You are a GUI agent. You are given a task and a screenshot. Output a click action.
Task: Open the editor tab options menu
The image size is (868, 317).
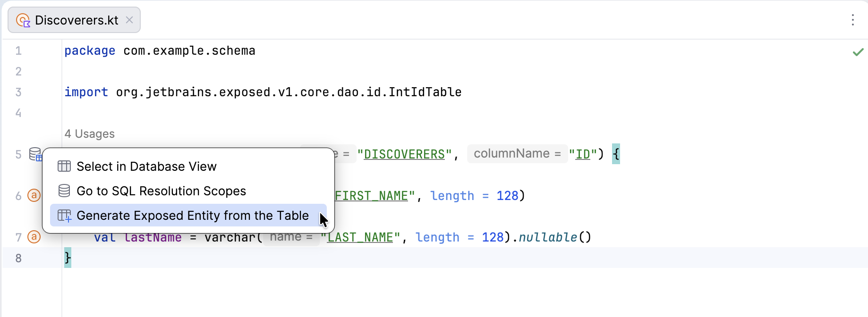(x=852, y=20)
